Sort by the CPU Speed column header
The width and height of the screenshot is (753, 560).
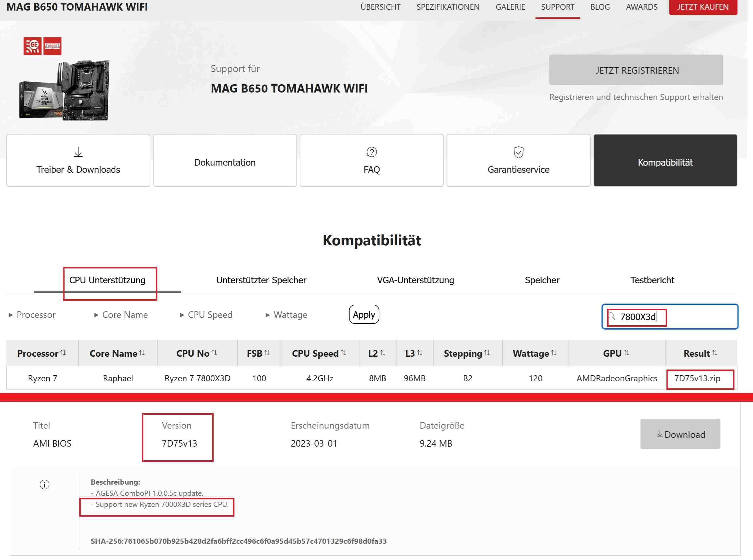pyautogui.click(x=319, y=353)
